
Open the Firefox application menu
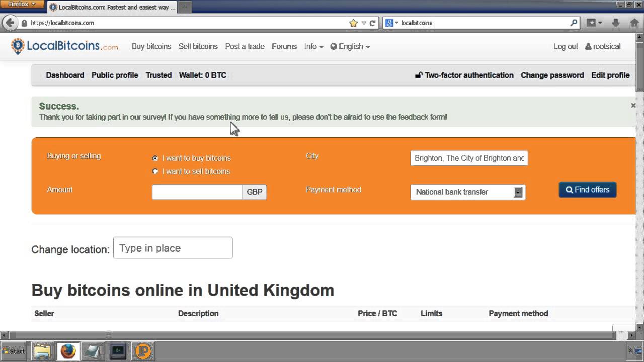[x=22, y=4]
